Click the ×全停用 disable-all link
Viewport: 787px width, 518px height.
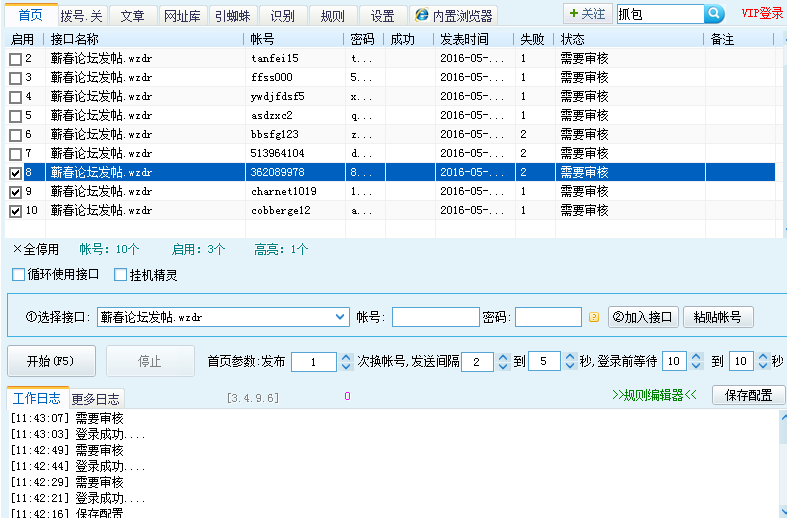(x=36, y=249)
